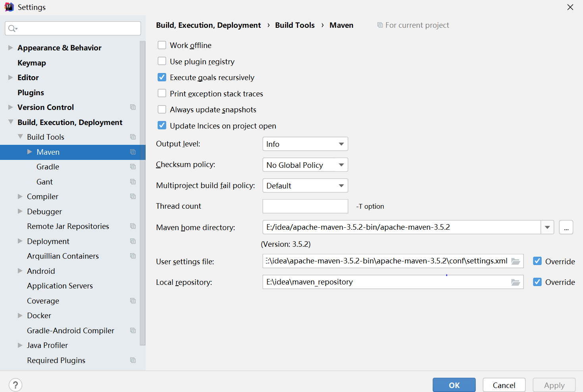
Task: Click project-level icon beside Gradle
Action: tap(133, 167)
